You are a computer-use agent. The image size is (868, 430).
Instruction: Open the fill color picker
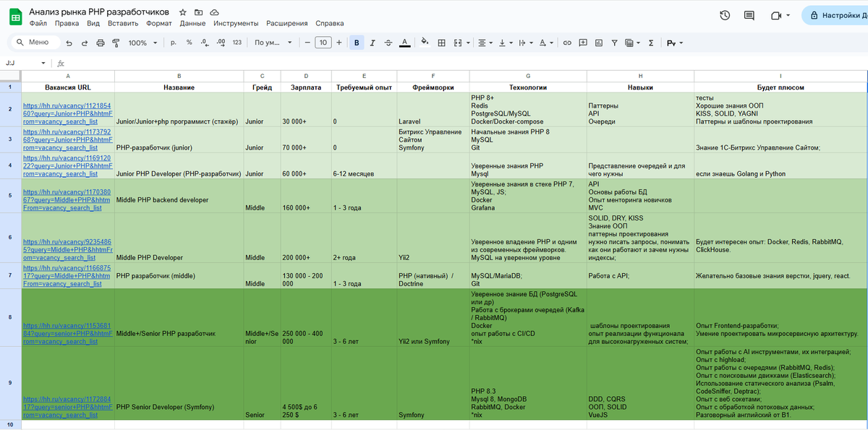[x=425, y=43]
